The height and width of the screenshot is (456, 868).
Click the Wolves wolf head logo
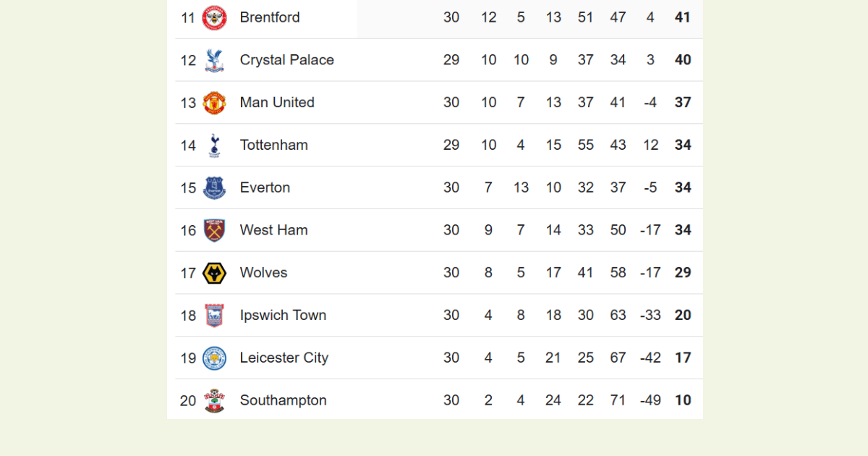pos(214,273)
